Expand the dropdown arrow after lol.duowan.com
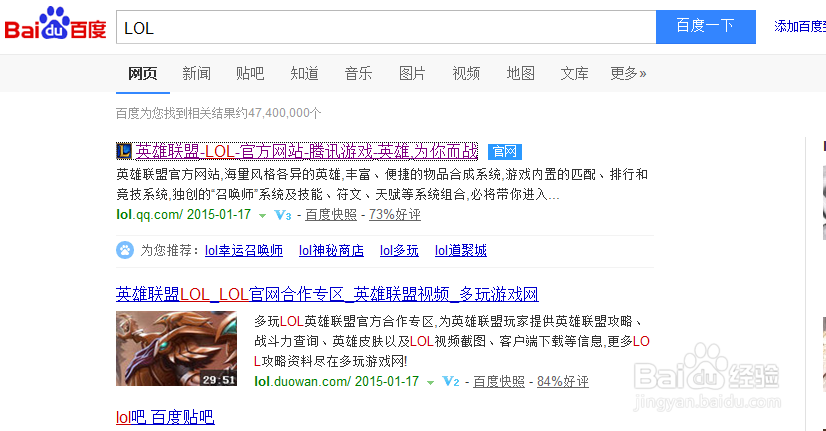This screenshot has height=431, width=826. (430, 383)
